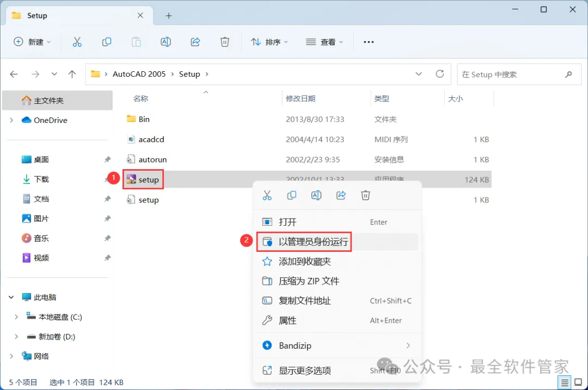Click AutoCAD 2005 breadcrumb in address bar

click(139, 74)
